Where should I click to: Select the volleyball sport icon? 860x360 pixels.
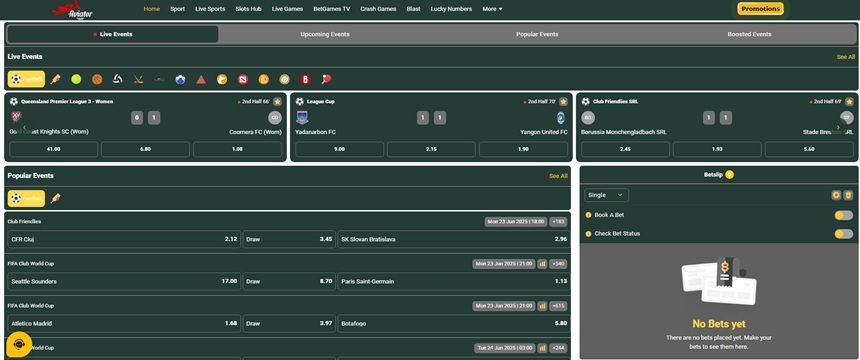pyautogui.click(x=117, y=79)
